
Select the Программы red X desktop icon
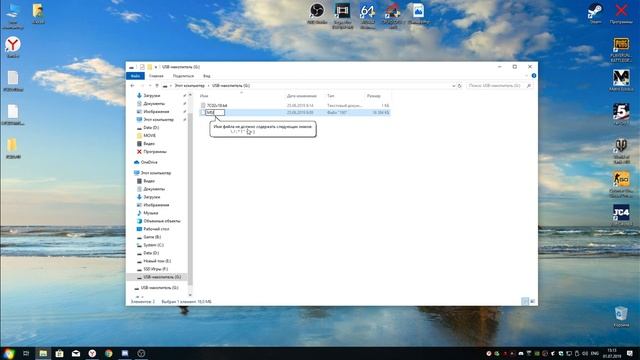(621, 13)
